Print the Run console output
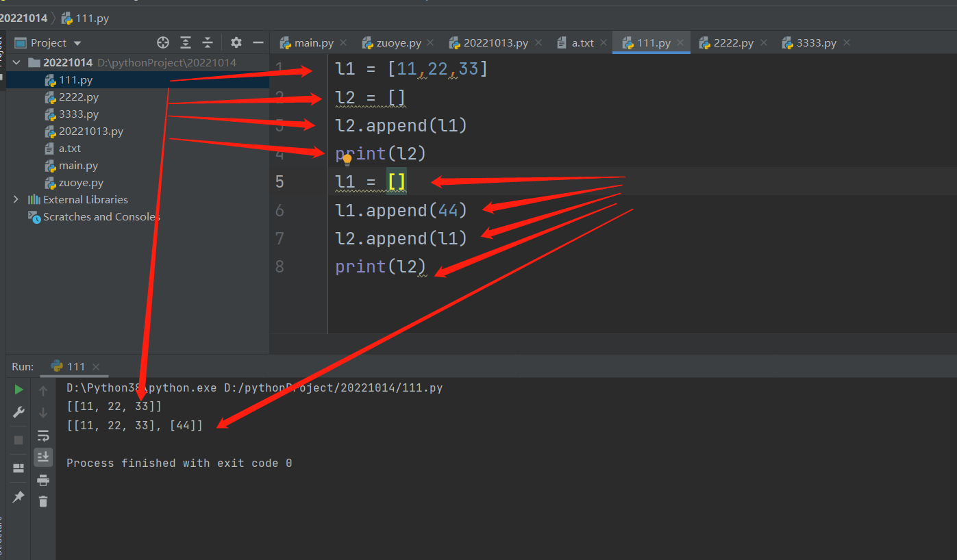The height and width of the screenshot is (560, 957). coord(43,480)
